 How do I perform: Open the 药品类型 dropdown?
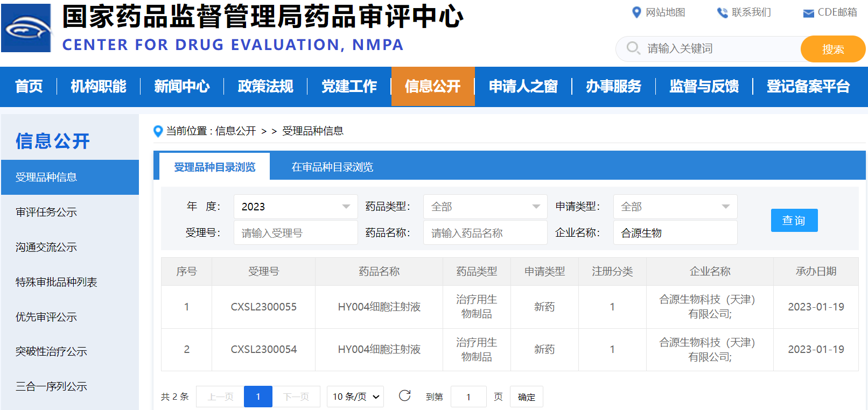[x=485, y=207]
